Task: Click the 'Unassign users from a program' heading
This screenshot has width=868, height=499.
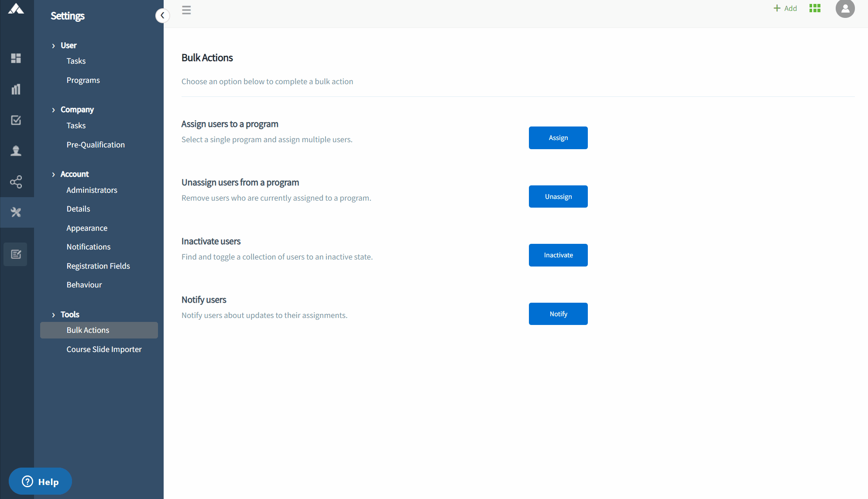Action: click(x=240, y=182)
